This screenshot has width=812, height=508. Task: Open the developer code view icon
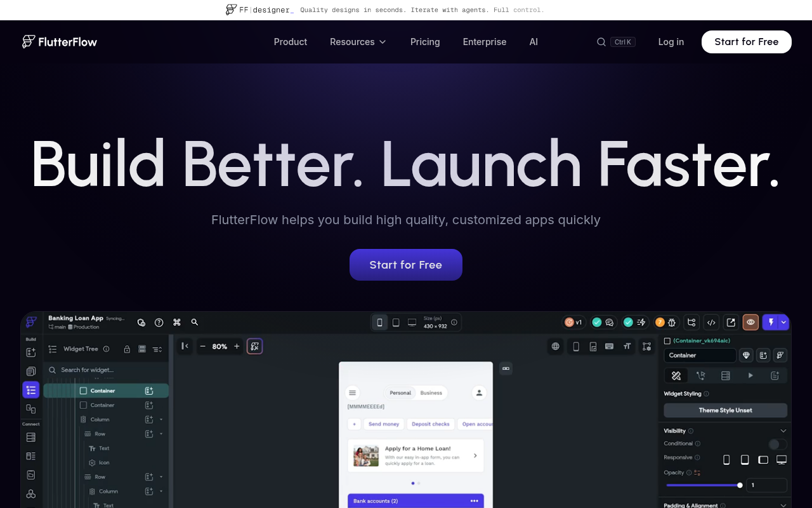(x=711, y=323)
